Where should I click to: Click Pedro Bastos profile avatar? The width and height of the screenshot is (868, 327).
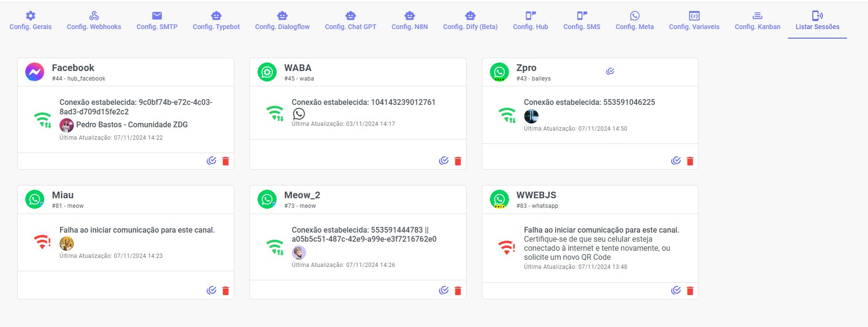tap(67, 125)
